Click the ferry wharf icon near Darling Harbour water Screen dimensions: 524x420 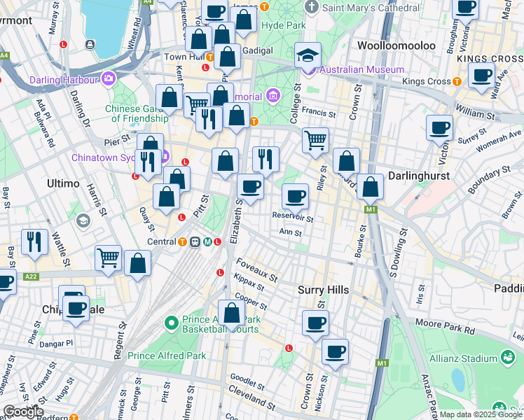pyautogui.click(x=90, y=44)
